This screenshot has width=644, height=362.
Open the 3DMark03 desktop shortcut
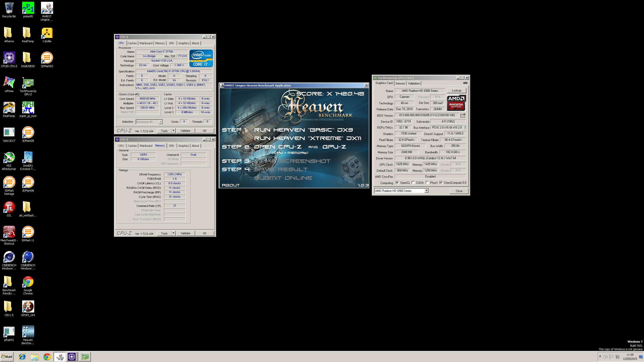(x=47, y=60)
